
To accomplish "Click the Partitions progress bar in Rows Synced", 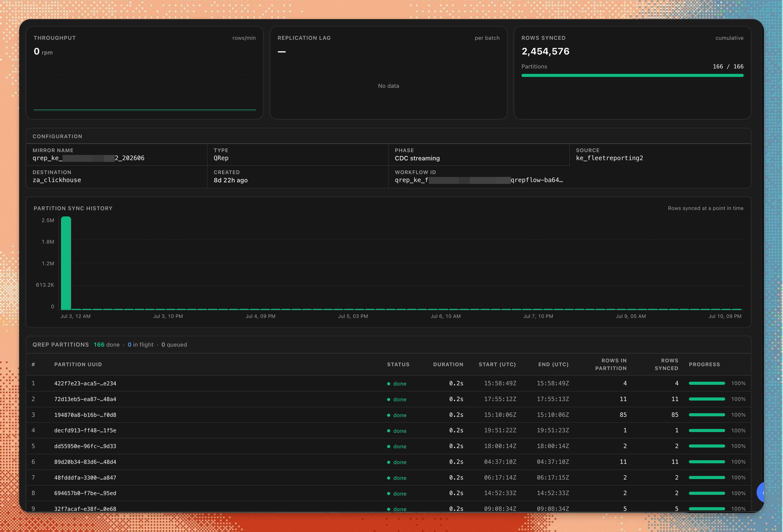I will pos(632,75).
